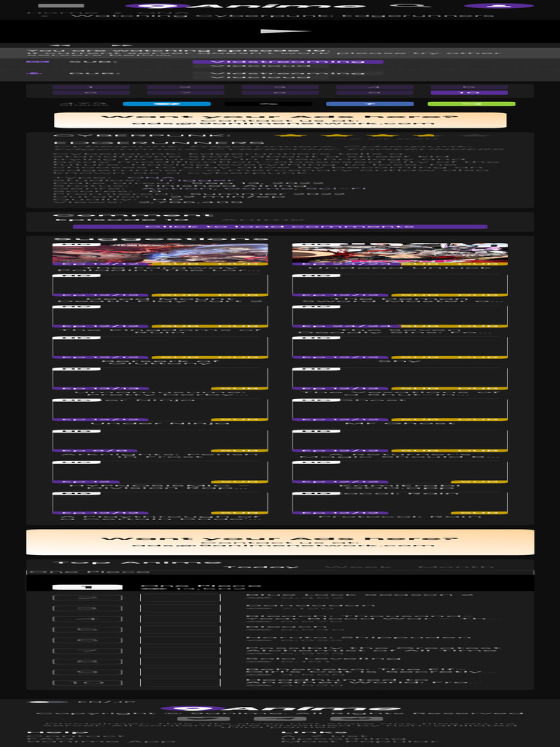
Task: Rate the anime with the fifth star
Action: click(x=469, y=136)
